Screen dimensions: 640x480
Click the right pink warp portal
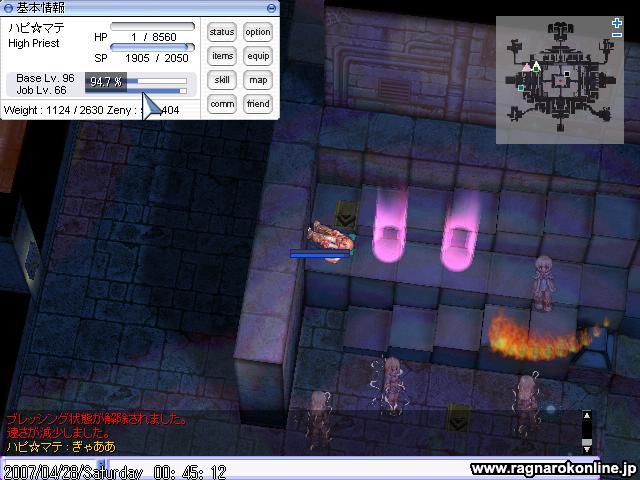tap(459, 233)
